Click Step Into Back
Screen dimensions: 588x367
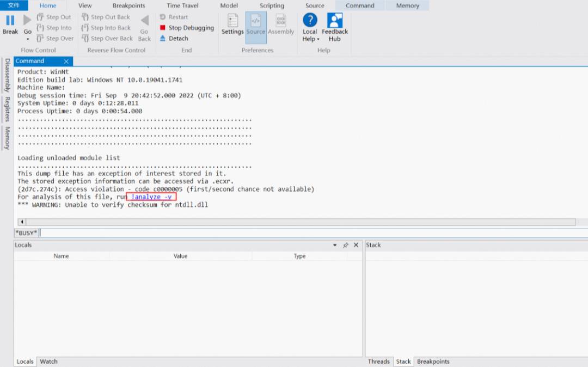click(x=106, y=28)
